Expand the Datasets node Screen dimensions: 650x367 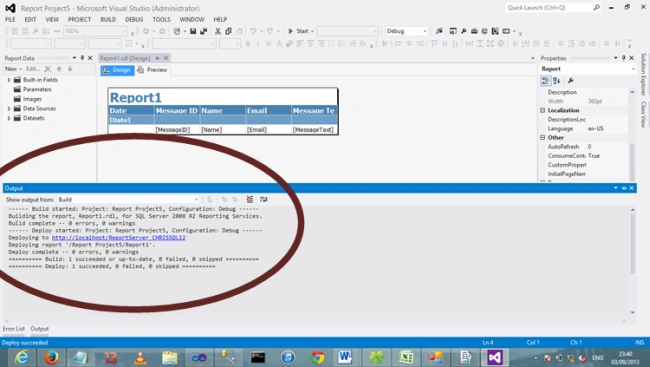(9, 118)
